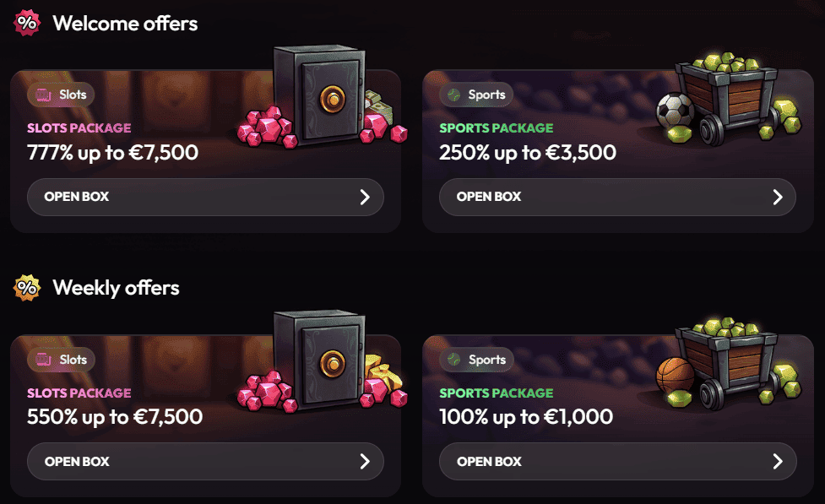Click the safe illustration on the Welcome Slots card
The height and width of the screenshot is (504, 825).
pyautogui.click(x=317, y=93)
